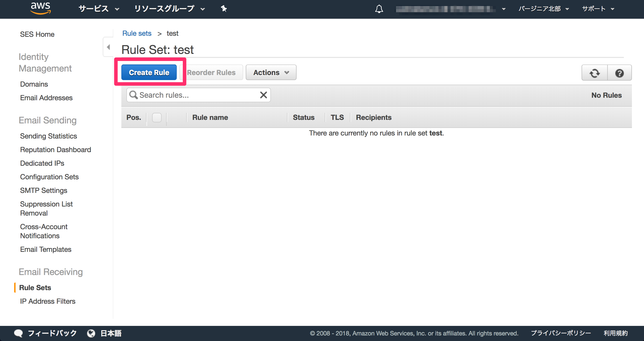Screen dimensions: 644x341
Task: Open SES Home in sidebar
Action: 37,34
